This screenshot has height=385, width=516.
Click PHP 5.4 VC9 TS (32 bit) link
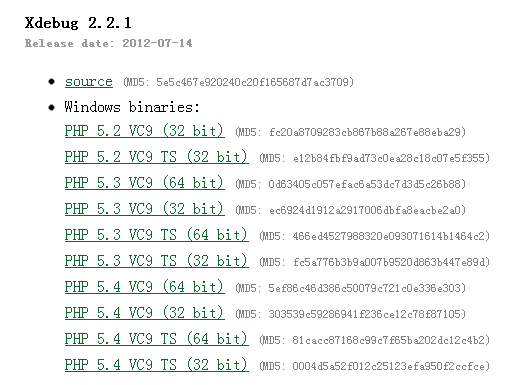(x=157, y=365)
